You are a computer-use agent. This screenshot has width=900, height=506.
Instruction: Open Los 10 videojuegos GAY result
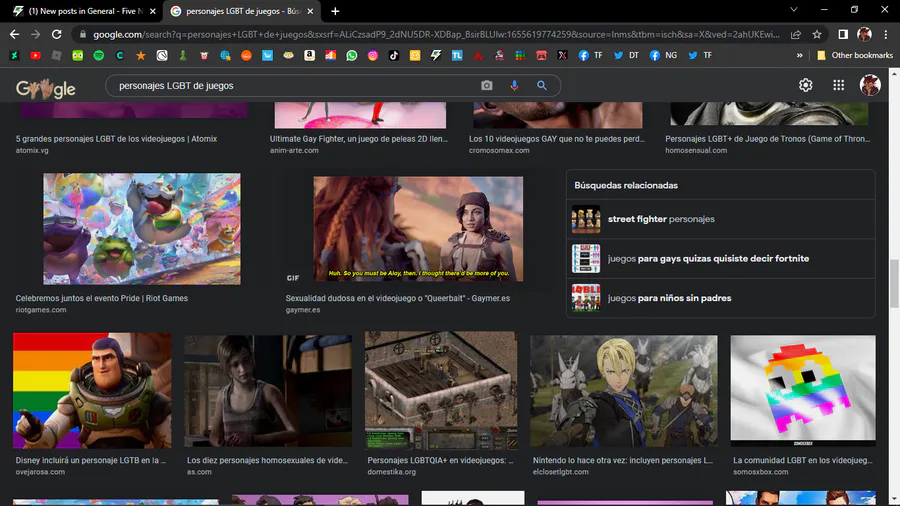[557, 139]
